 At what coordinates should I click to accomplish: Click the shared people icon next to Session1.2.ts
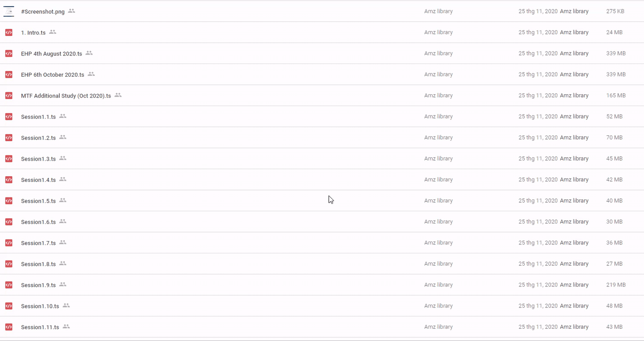63,137
